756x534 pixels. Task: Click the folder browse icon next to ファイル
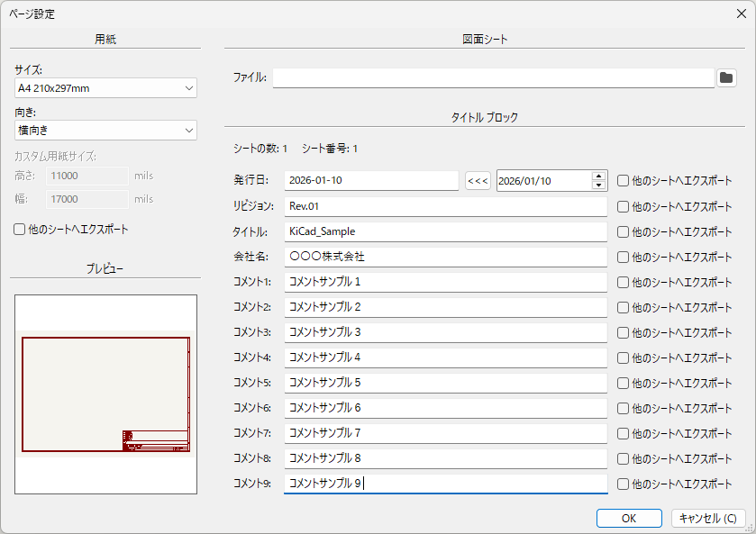click(726, 77)
